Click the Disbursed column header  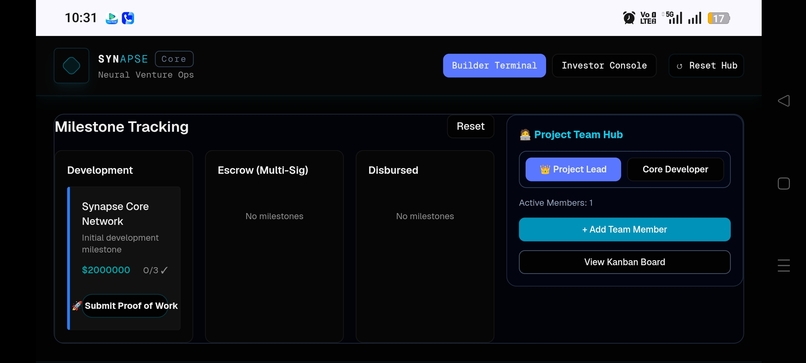[x=393, y=170]
